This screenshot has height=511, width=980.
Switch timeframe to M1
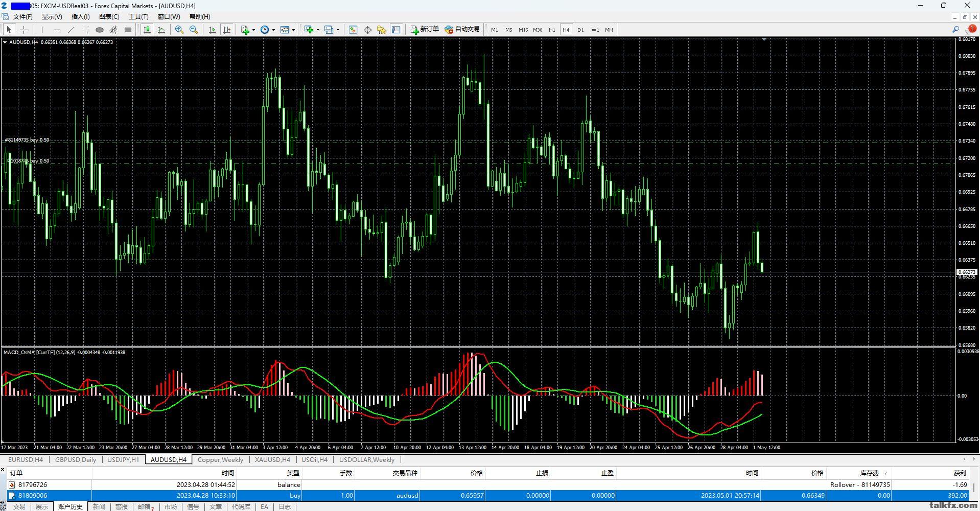coord(495,30)
